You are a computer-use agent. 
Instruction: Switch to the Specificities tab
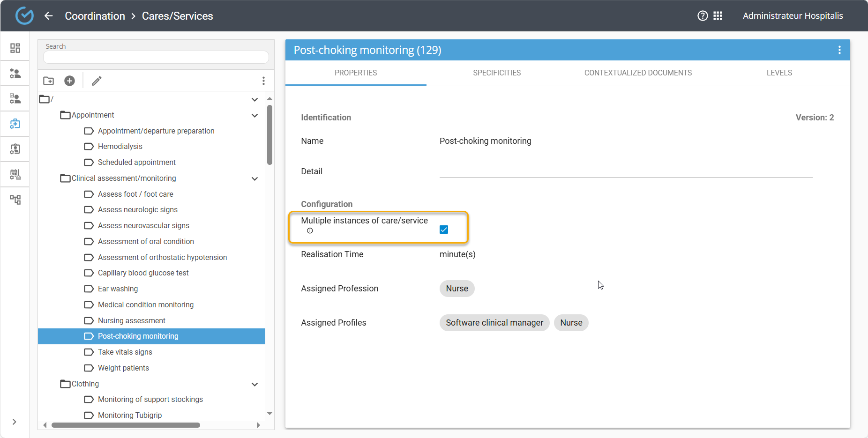click(497, 73)
